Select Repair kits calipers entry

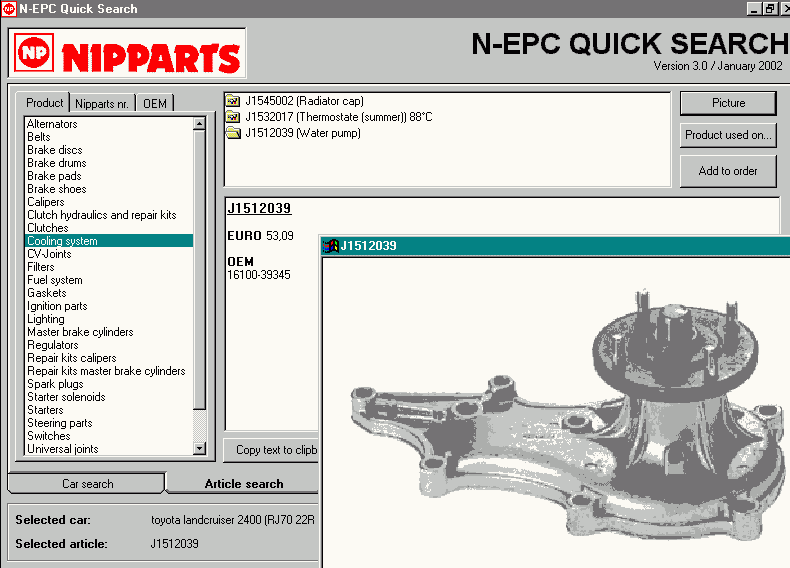[x=109, y=358]
